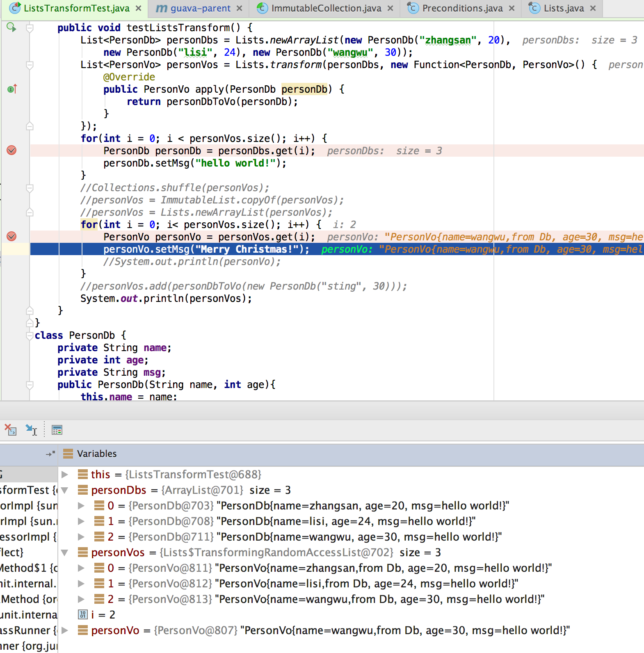Close the Lists.java tab
Viewport: 644px width, 653px height.
(593, 8)
